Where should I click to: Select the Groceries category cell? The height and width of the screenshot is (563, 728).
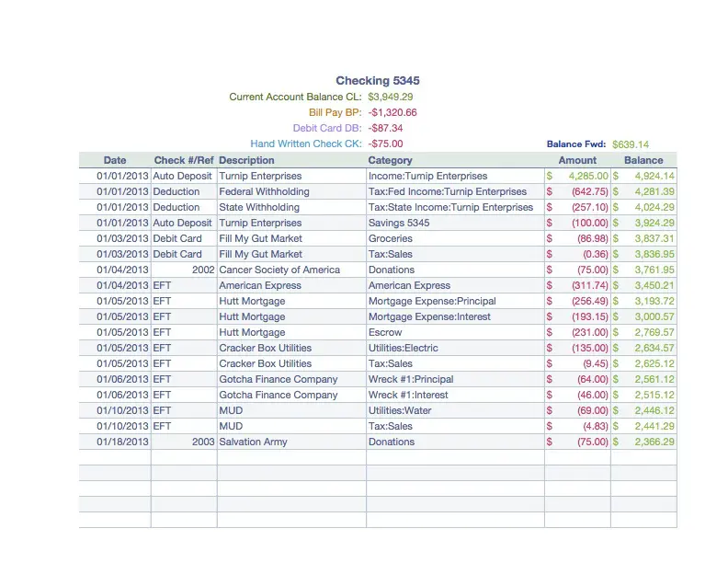click(x=391, y=238)
